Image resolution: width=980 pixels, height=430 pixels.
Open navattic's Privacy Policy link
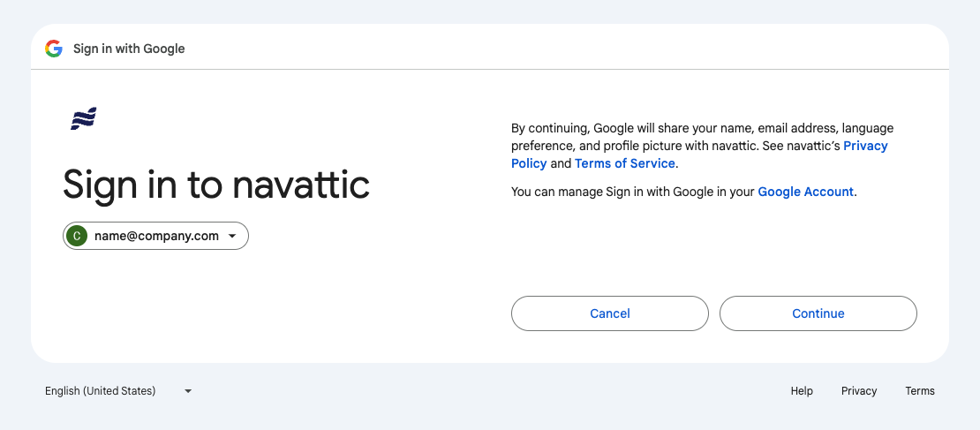(x=865, y=146)
